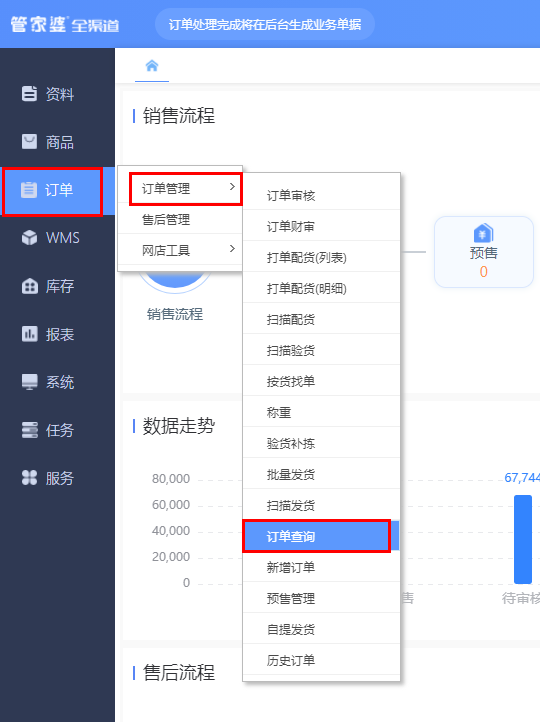This screenshot has height=722, width=540.
Task: Go to the home tab icon
Action: pyautogui.click(x=152, y=66)
